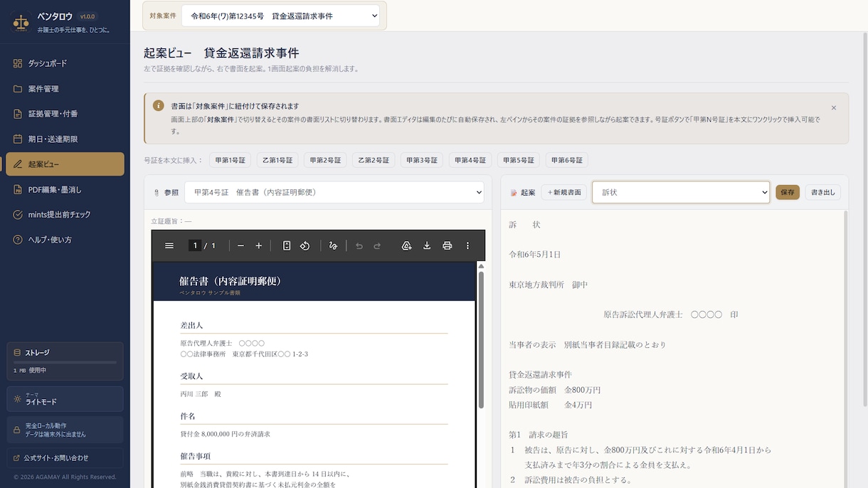Click the v1.0.0 version badge
The height and width of the screenshot is (488, 868).
tap(88, 16)
